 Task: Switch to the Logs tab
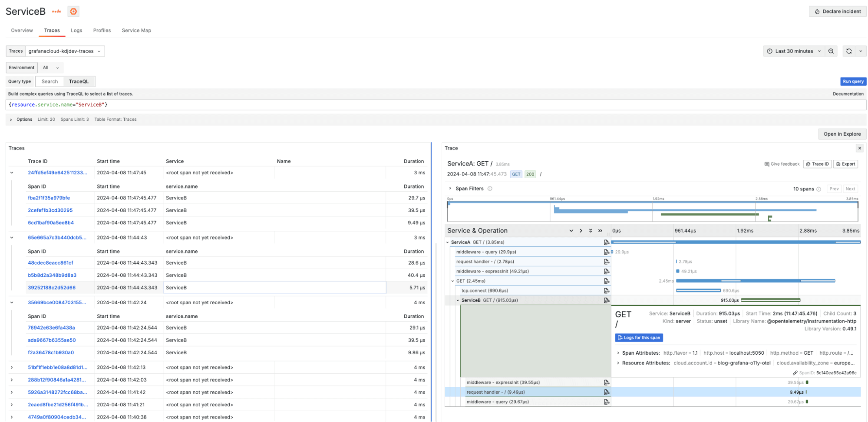(76, 30)
